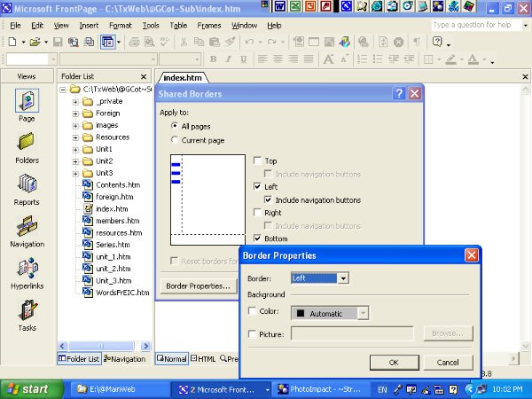This screenshot has width=532, height=399.
Task: Expand the images folder
Action: click(75, 126)
